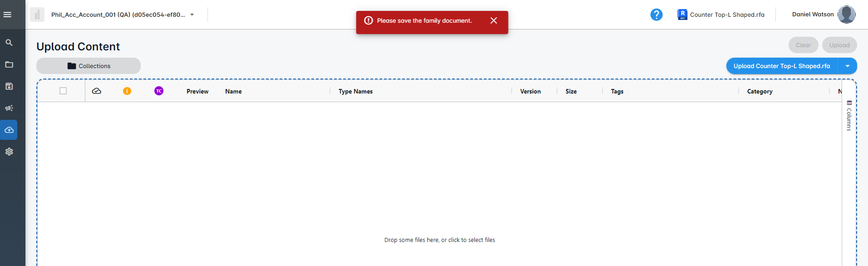Click the account building icon at top left
This screenshot has height=266, width=868.
(x=37, y=15)
